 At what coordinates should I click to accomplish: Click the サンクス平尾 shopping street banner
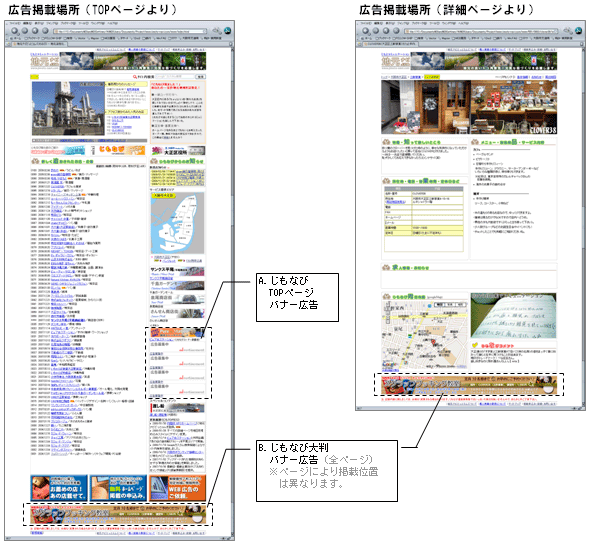click(177, 272)
